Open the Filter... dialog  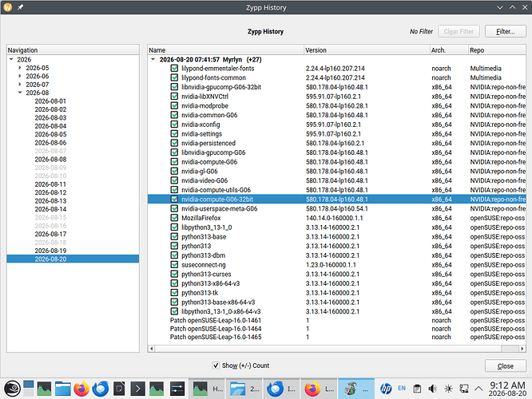point(506,32)
